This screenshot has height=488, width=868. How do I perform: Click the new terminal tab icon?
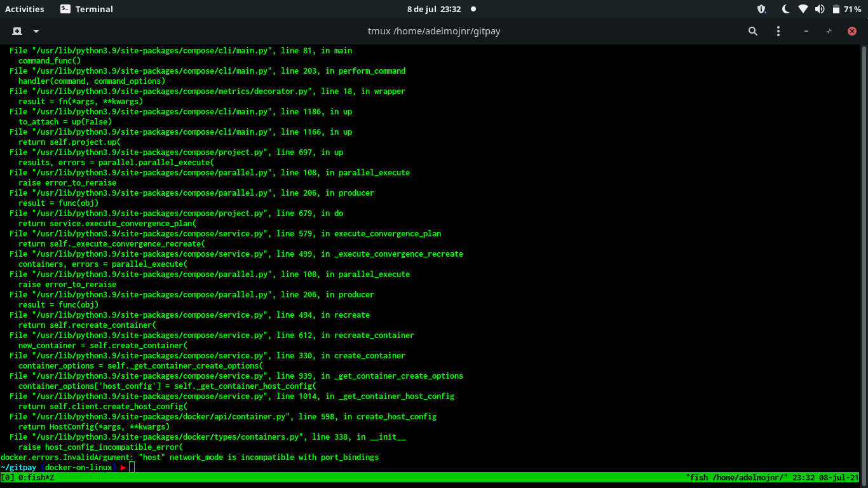(x=17, y=31)
